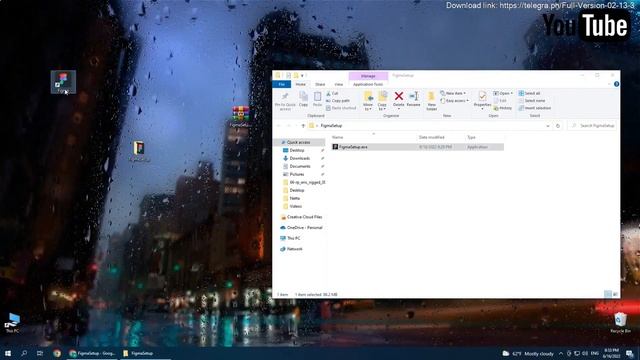Open pinned Desktop under Quick access
This screenshot has height=360, width=640.
click(297, 150)
